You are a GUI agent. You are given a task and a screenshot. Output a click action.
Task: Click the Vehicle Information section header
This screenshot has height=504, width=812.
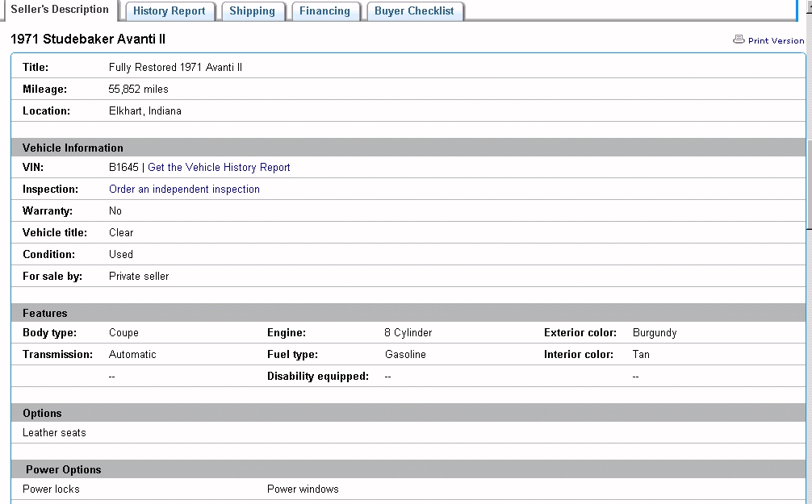click(x=73, y=148)
